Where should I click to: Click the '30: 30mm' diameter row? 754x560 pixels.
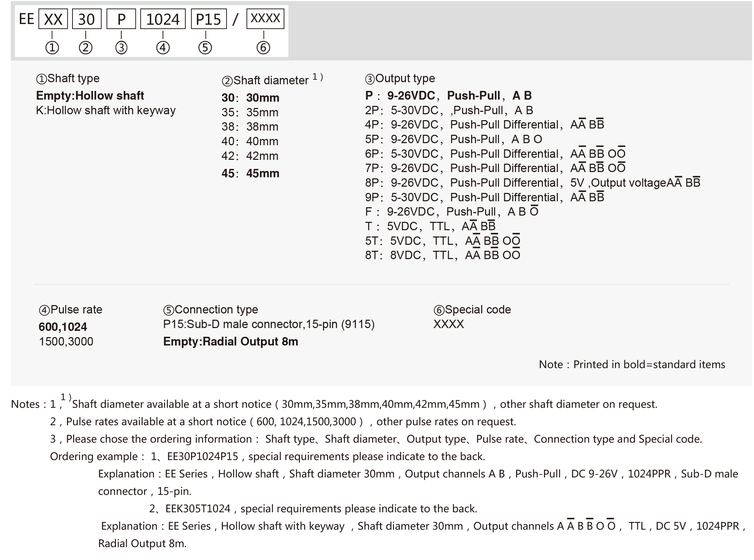pos(251,98)
